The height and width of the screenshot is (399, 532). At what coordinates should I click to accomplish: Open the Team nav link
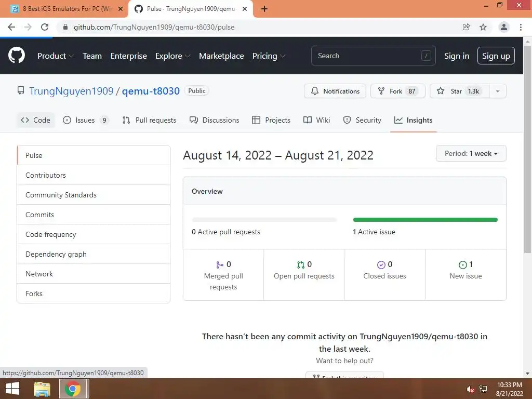pos(92,56)
